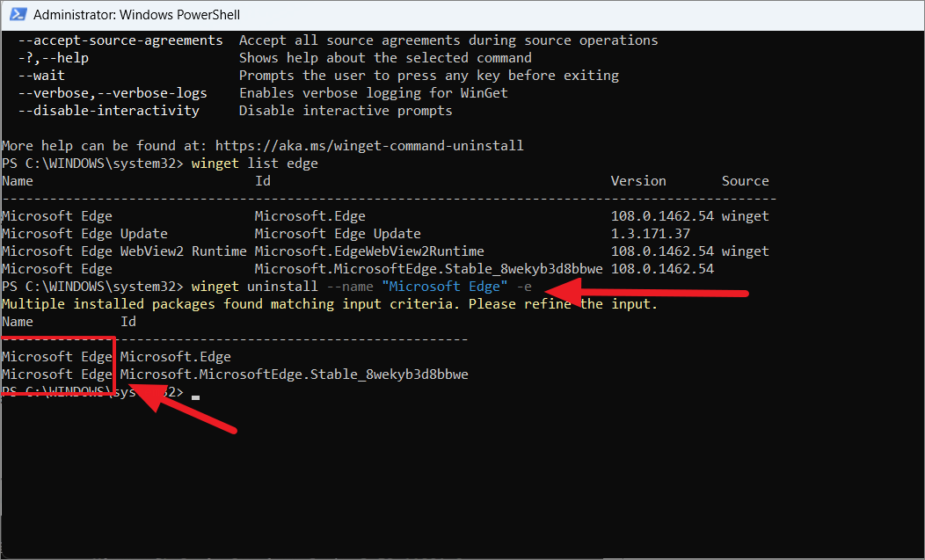Click the PowerShell icon in title bar

(18, 15)
